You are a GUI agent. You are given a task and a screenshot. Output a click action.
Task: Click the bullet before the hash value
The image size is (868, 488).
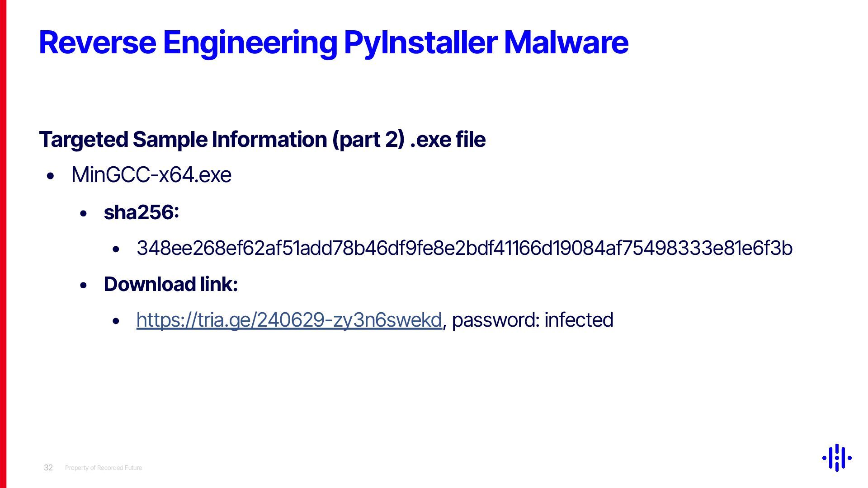click(116, 249)
